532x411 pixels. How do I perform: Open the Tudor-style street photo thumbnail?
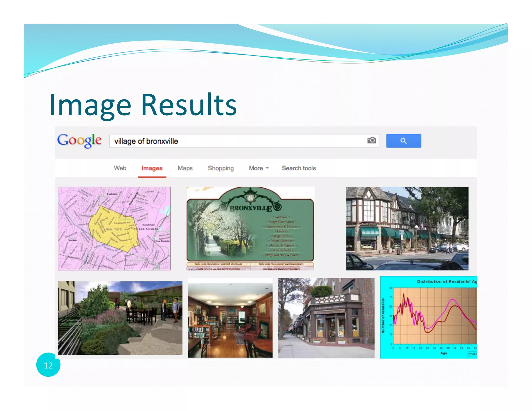coord(407,229)
